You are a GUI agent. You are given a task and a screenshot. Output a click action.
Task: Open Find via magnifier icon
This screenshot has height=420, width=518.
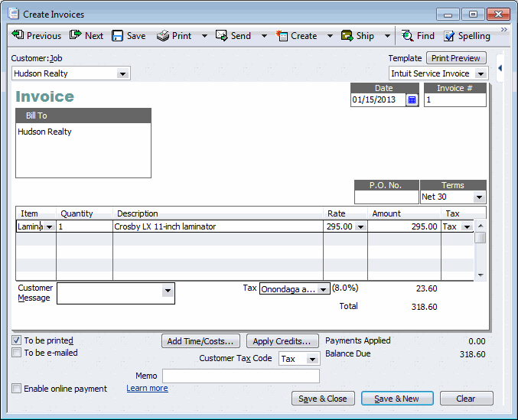(407, 36)
